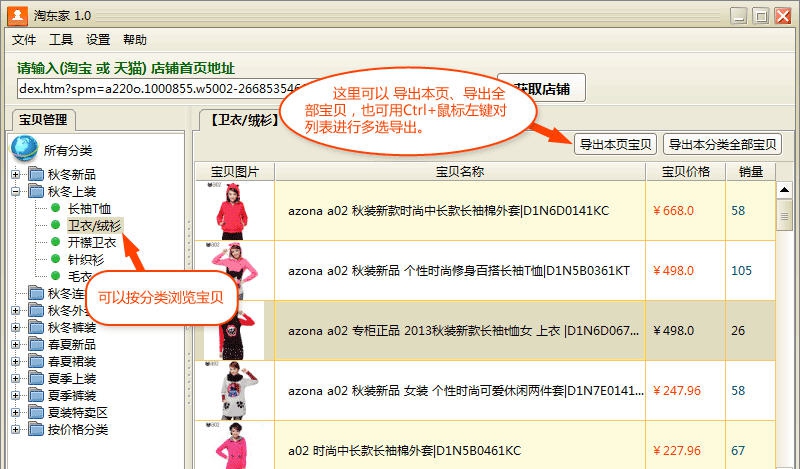Select row 秋装新款时尚中长款长袖棉外套 D1N6D0141KC
The width and height of the screenshot is (800, 469).
pyautogui.click(x=485, y=211)
